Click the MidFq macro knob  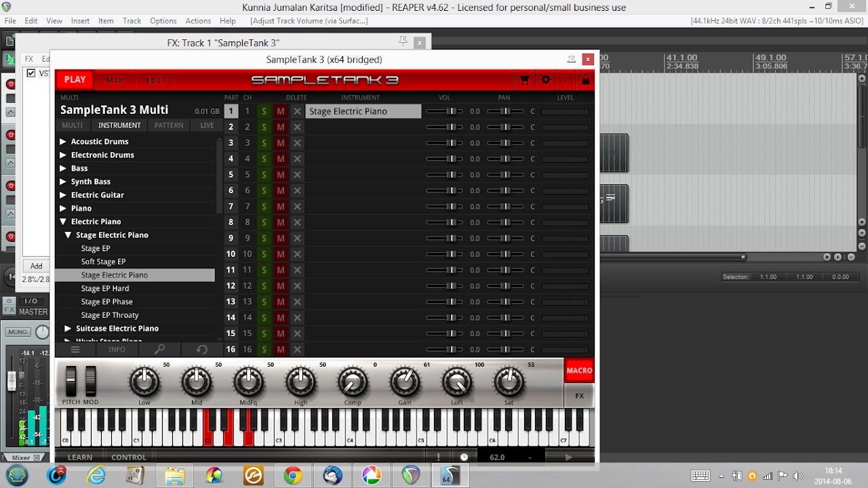tap(248, 382)
